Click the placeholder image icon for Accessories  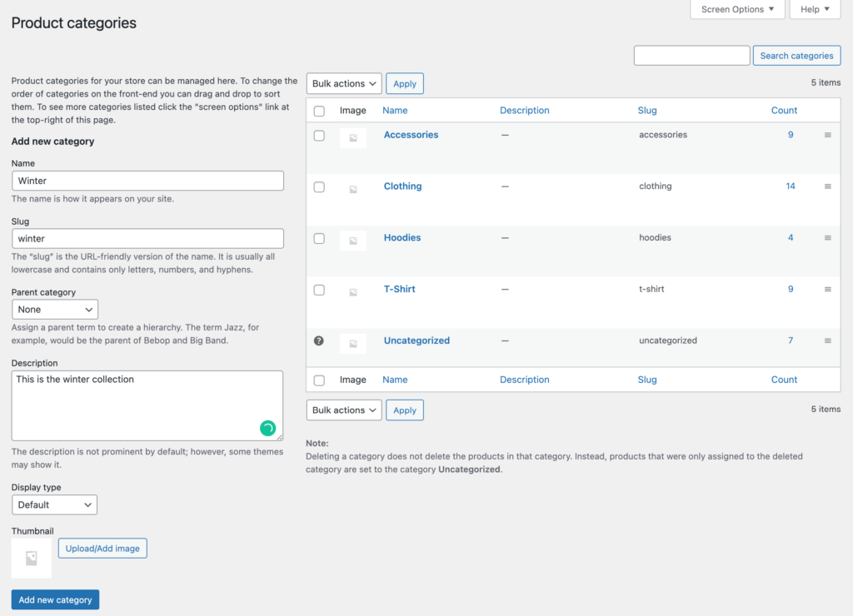coord(353,138)
